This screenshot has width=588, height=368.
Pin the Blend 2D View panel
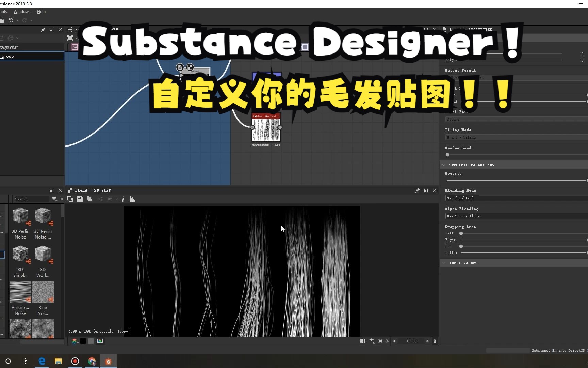[x=418, y=190]
